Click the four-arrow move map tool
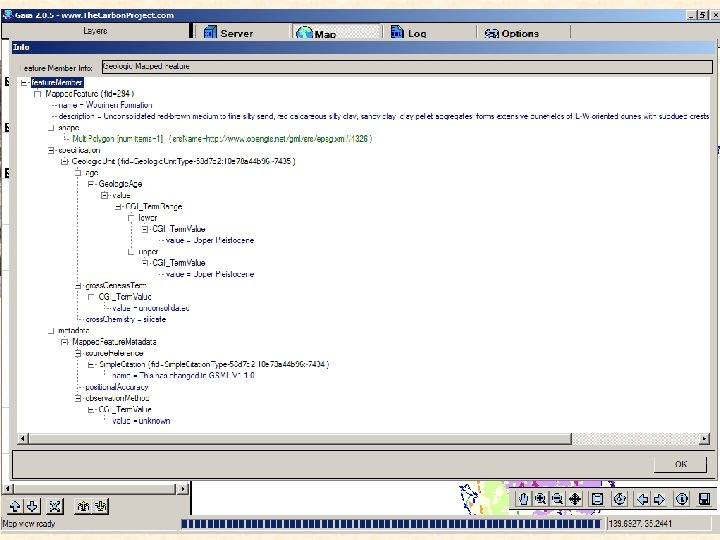 click(x=575, y=499)
